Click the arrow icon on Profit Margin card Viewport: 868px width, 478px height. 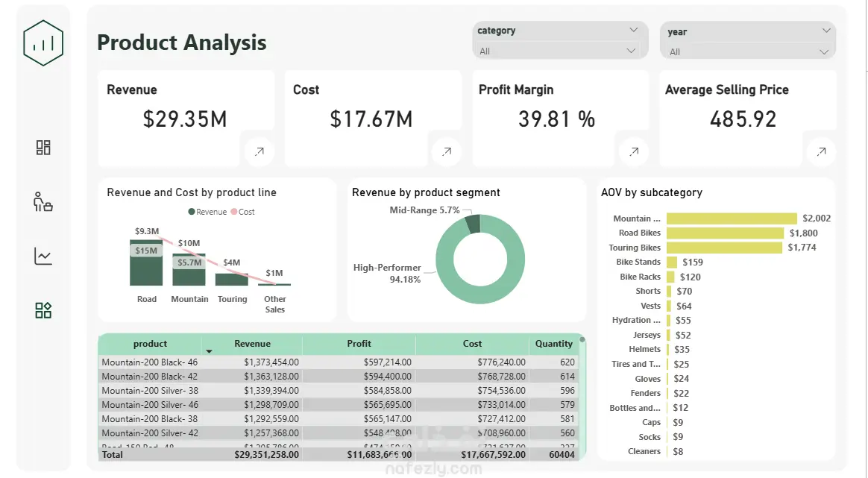click(635, 151)
